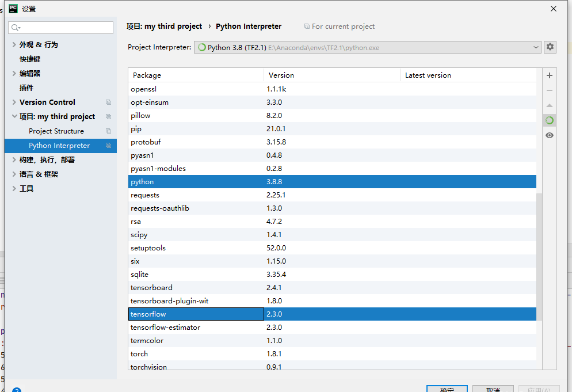Expand the 编辑器 settings section
This screenshot has height=392, width=572.
(14, 73)
